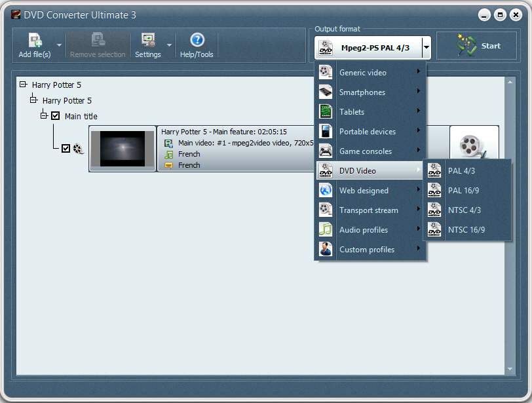Screen dimensions: 532x403
Task: Click the Smartphones menu icon
Action: pyautogui.click(x=326, y=92)
